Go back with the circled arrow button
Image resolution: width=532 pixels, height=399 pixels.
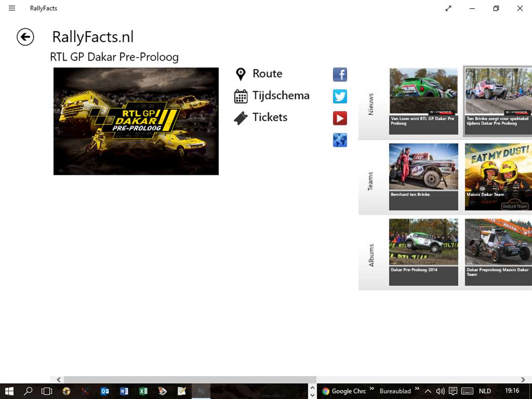tap(26, 36)
